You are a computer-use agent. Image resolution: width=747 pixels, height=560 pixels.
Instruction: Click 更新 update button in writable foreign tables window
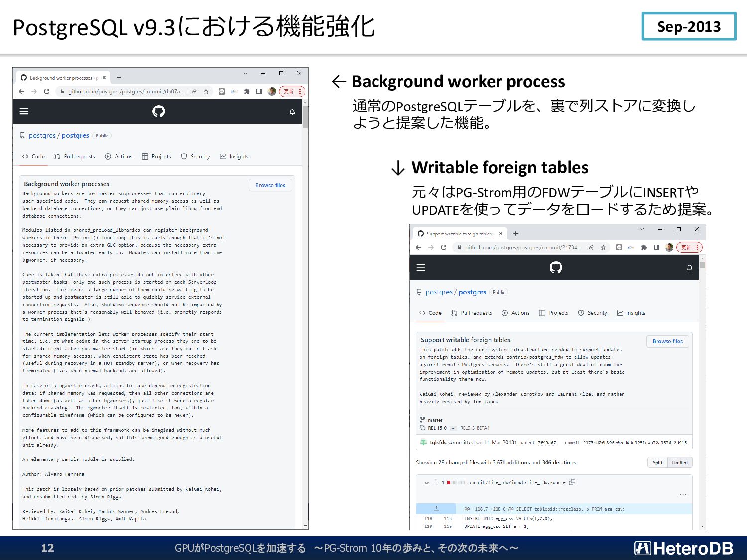[686, 247]
